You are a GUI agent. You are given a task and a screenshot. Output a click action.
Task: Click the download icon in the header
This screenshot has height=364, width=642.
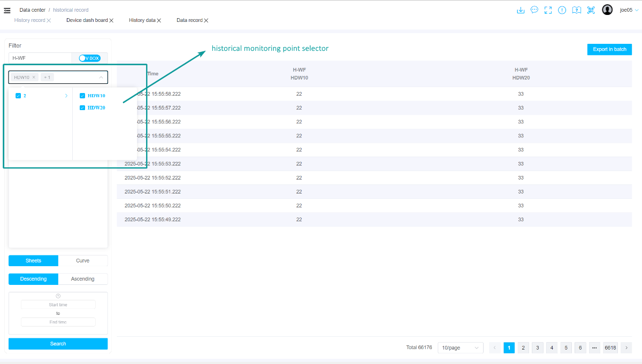click(520, 10)
